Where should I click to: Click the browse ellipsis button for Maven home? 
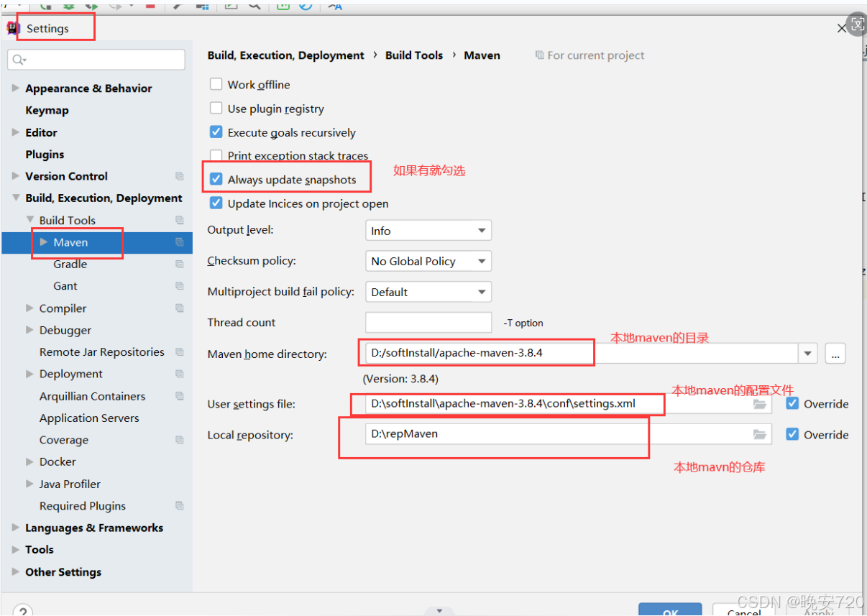point(835,354)
